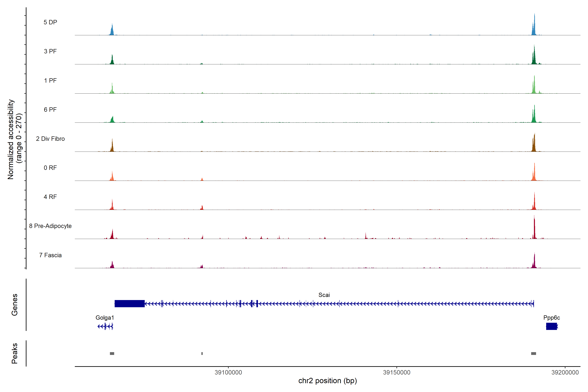Click the 0 RF track label

click(50, 168)
